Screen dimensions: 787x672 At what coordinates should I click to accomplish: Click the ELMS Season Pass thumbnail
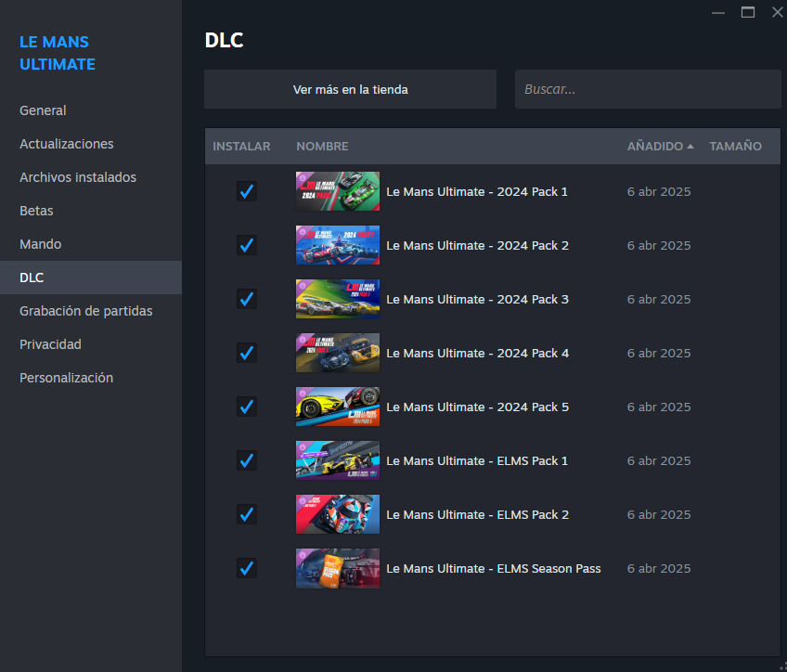pos(337,568)
